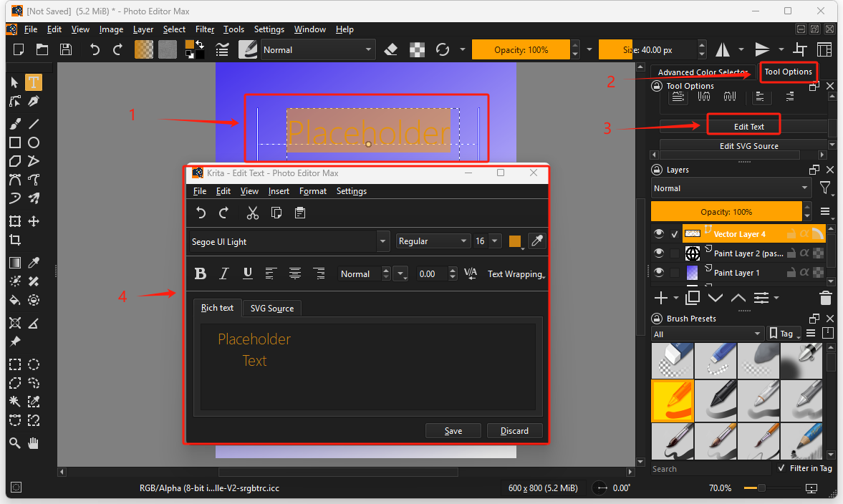Viewport: 843px width, 504px height.
Task: Click Redo in the main toolbar
Action: tap(117, 50)
